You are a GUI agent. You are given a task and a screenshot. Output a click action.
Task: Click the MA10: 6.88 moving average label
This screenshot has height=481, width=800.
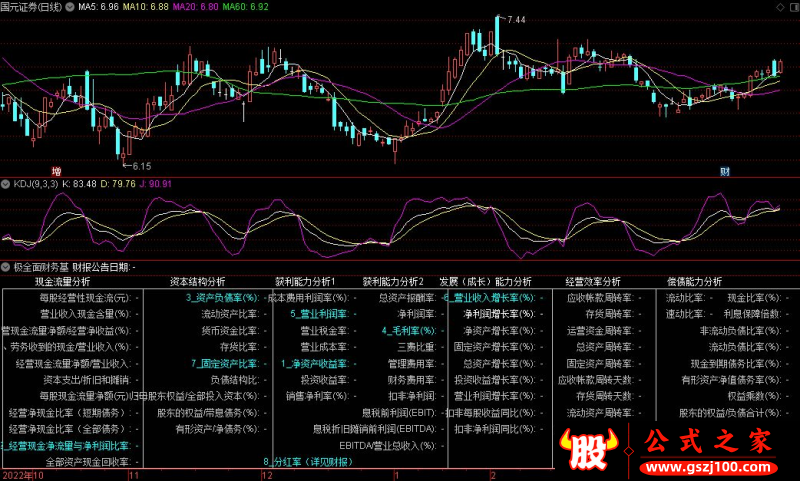click(146, 7)
